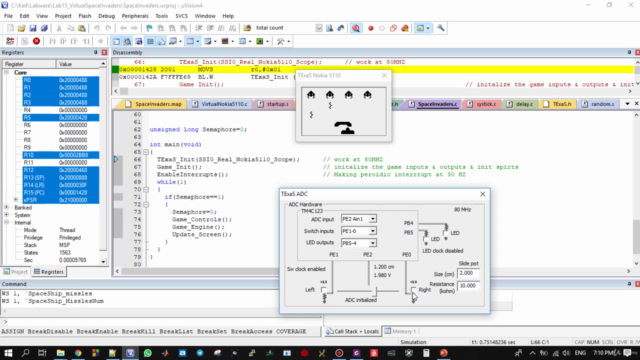This screenshot has height=360, width=640.
Task: Click the Step Over icon
Action: click(63, 41)
